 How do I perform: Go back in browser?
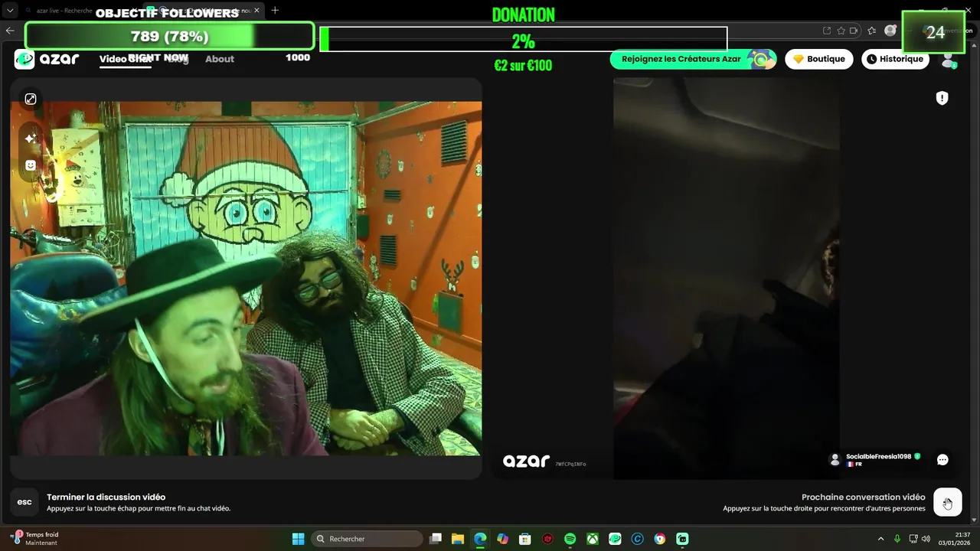click(10, 31)
